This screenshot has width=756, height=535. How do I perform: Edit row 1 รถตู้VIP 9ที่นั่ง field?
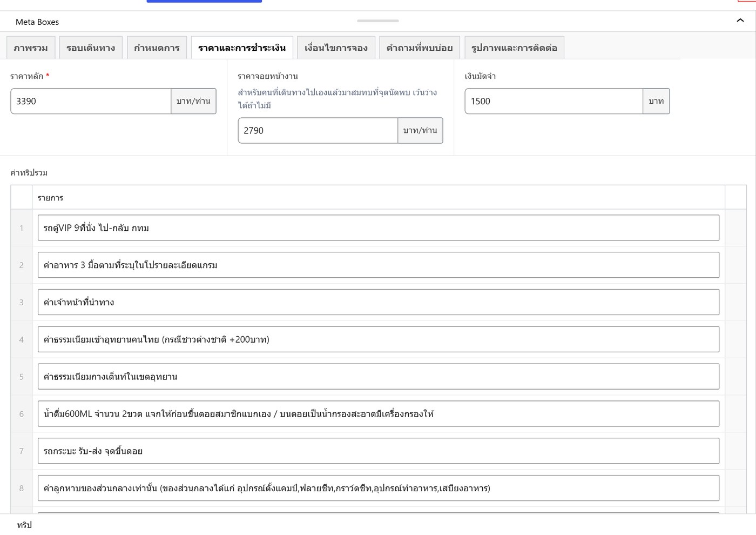point(379,228)
